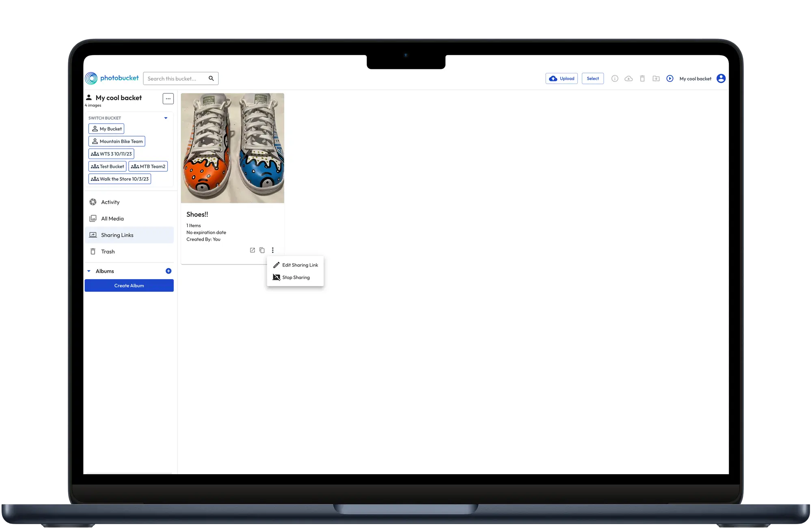Choose Edit Sharing Link
The image size is (812, 529).
(296, 265)
